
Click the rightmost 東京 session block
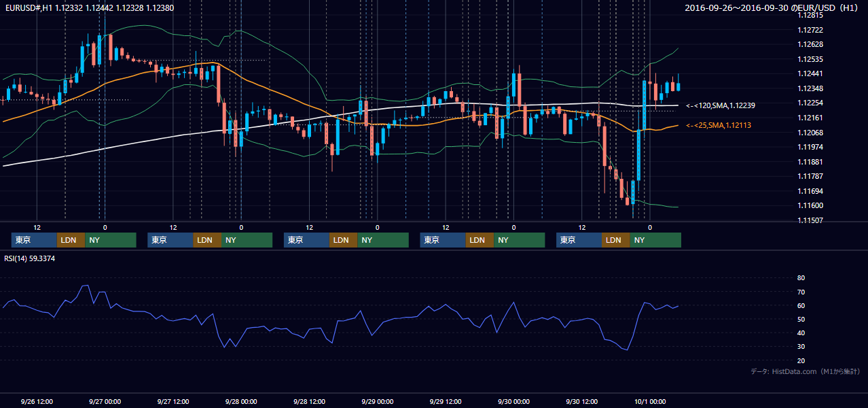point(579,240)
